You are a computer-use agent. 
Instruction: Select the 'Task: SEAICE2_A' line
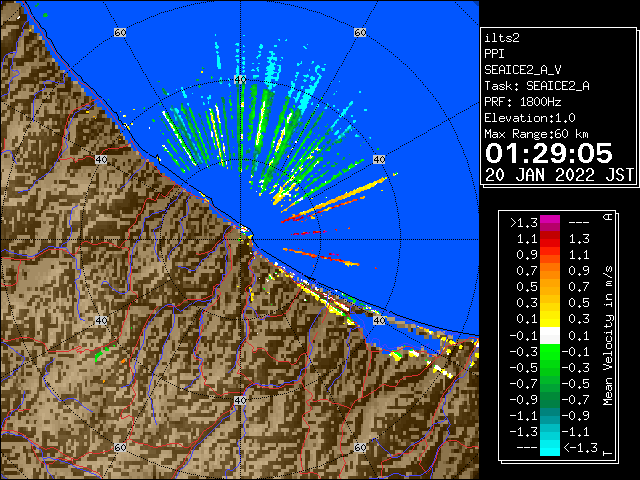coord(537,86)
